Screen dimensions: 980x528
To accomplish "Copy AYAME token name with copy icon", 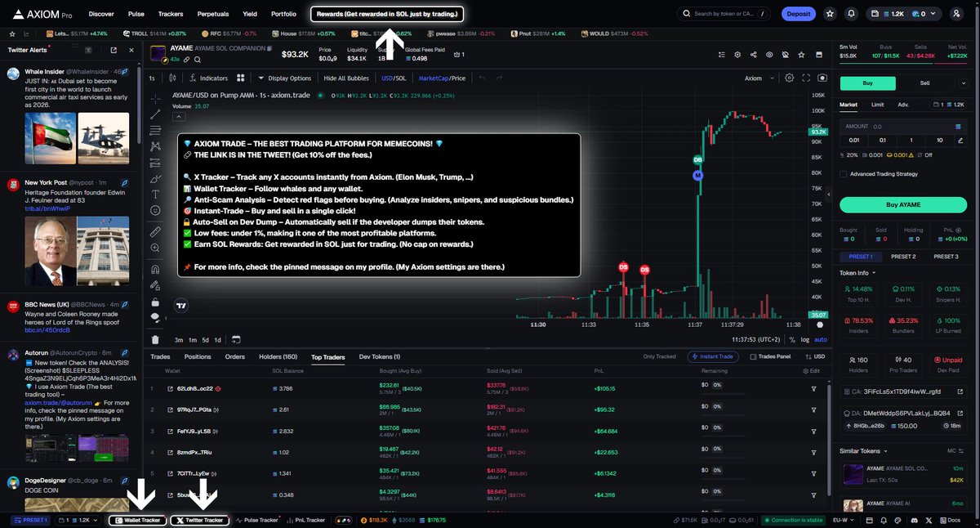I will point(269,49).
